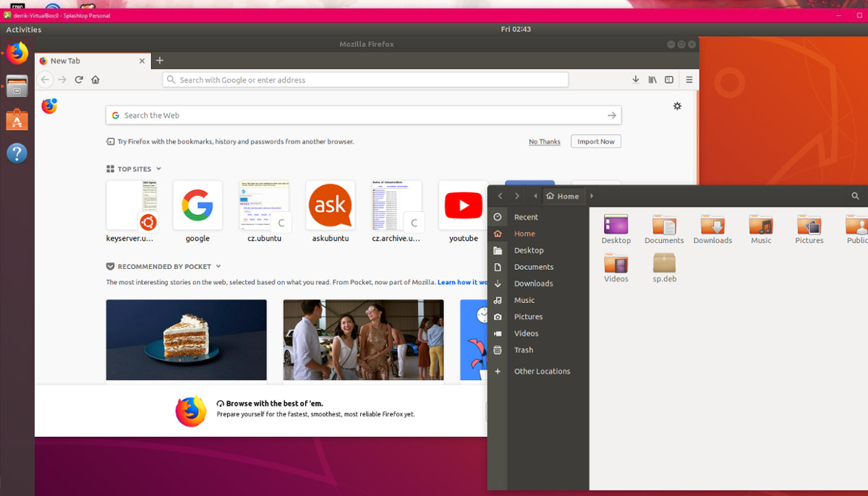Image resolution: width=868 pixels, height=496 pixels.
Task: Click the right path arrow in Files
Action: 592,196
